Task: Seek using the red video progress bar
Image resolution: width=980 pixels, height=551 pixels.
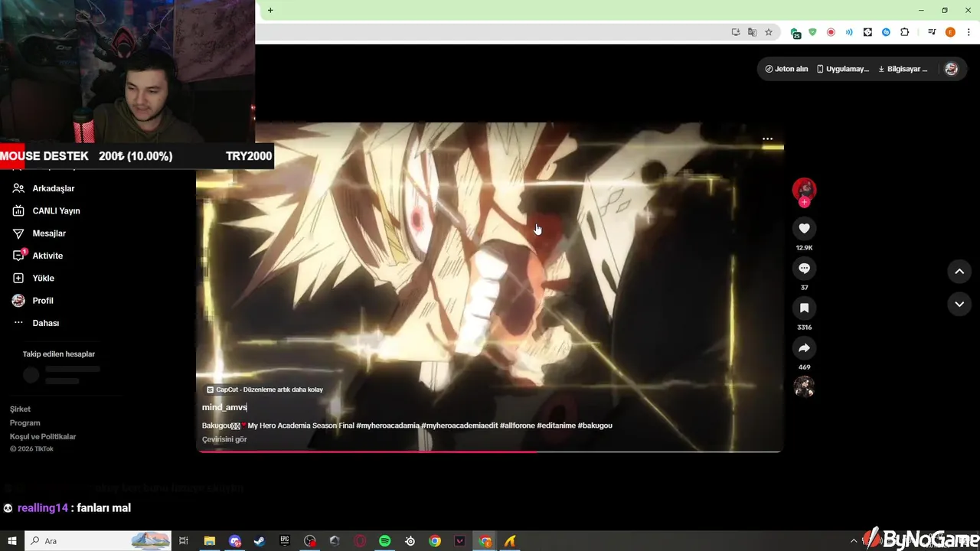Action: coord(489,452)
